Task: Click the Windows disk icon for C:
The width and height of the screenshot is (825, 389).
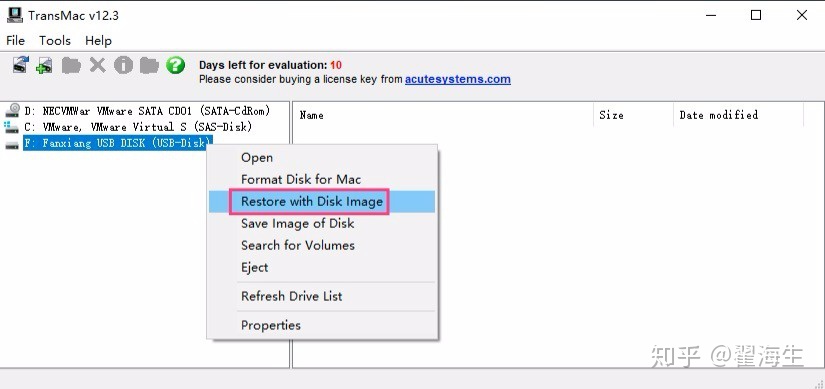Action: pos(11,127)
